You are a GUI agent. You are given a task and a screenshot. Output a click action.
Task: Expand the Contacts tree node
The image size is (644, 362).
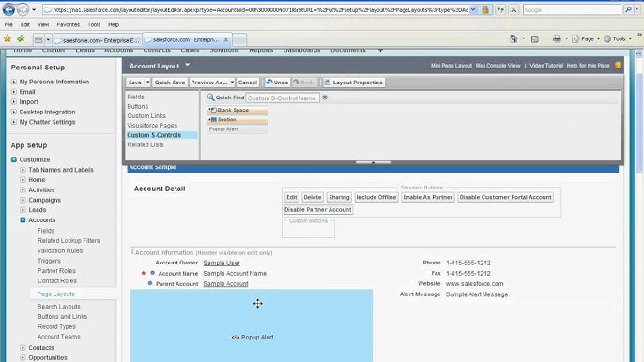(x=23, y=347)
